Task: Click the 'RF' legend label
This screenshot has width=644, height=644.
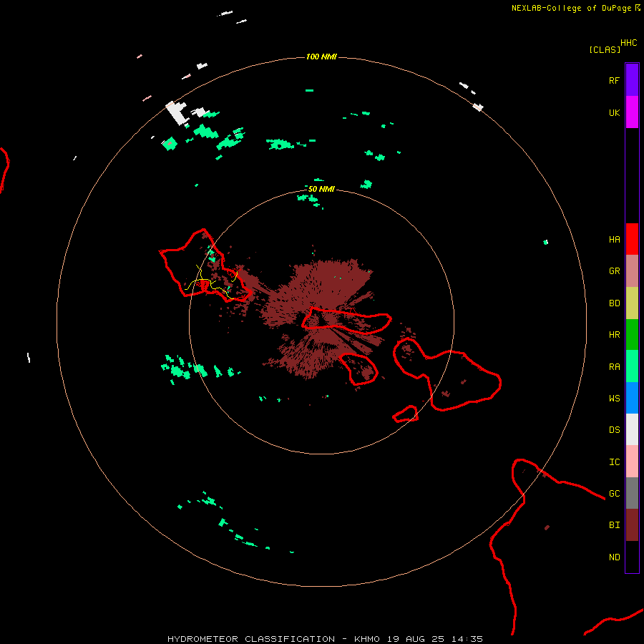Action: [x=614, y=80]
